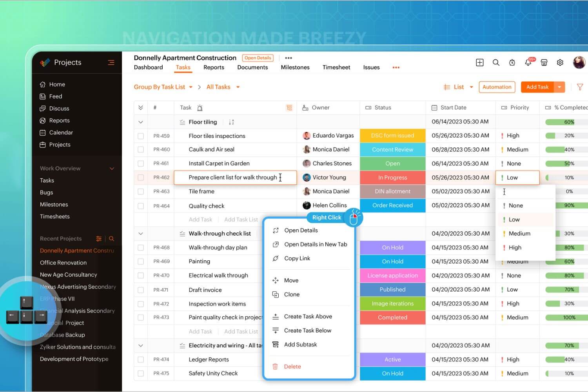Viewport: 588px width, 392px height.
Task: Collapse the Walk-through check list group
Action: [x=141, y=234]
